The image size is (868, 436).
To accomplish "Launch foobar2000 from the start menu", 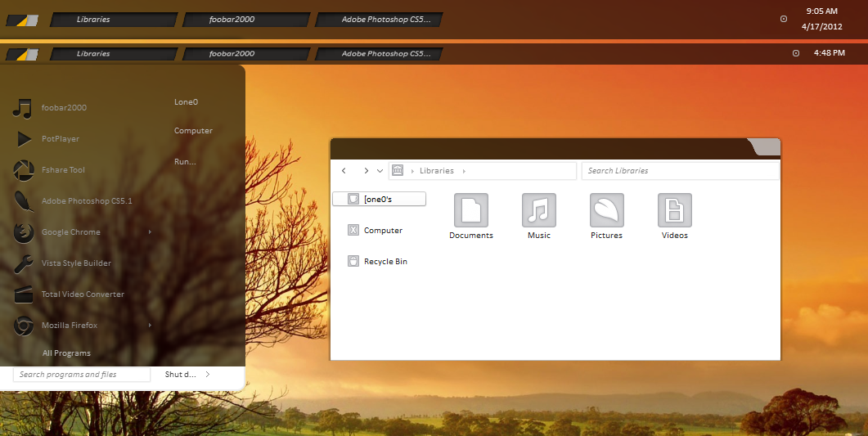I will pos(64,108).
